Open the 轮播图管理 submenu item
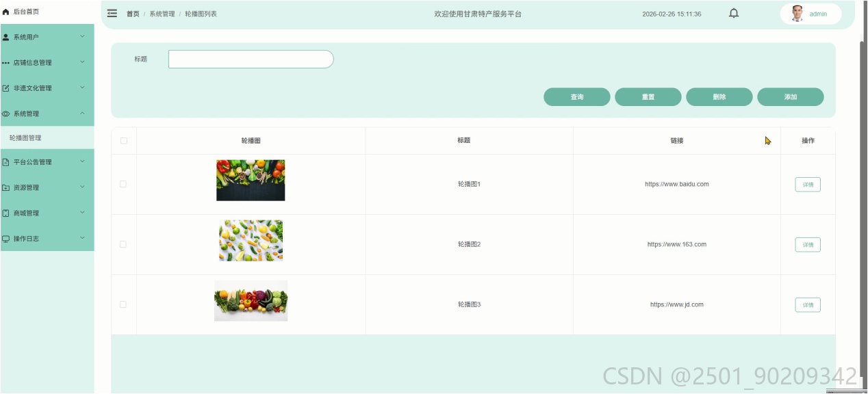Viewport: 868px width, 394px height. [47, 138]
